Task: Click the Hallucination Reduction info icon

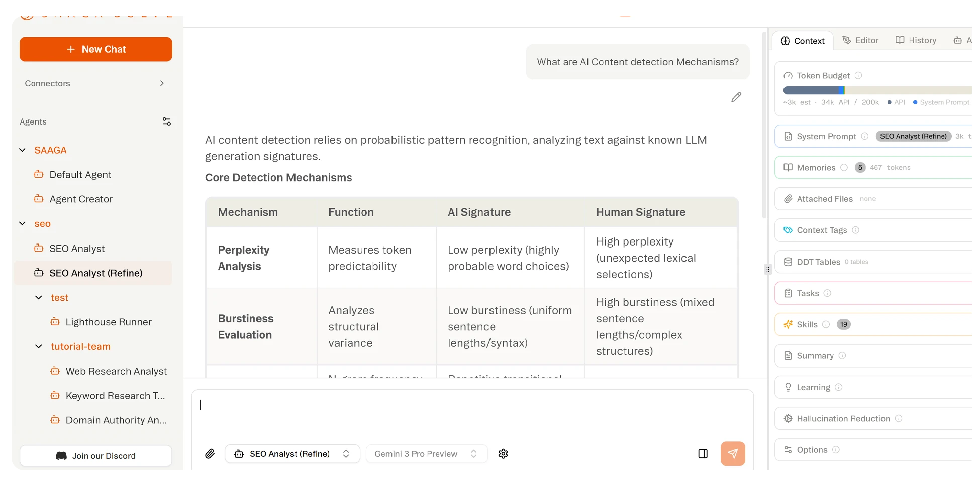Action: point(899,419)
